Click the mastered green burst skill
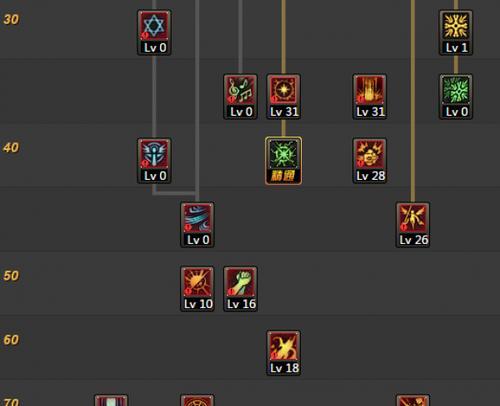 (x=283, y=161)
